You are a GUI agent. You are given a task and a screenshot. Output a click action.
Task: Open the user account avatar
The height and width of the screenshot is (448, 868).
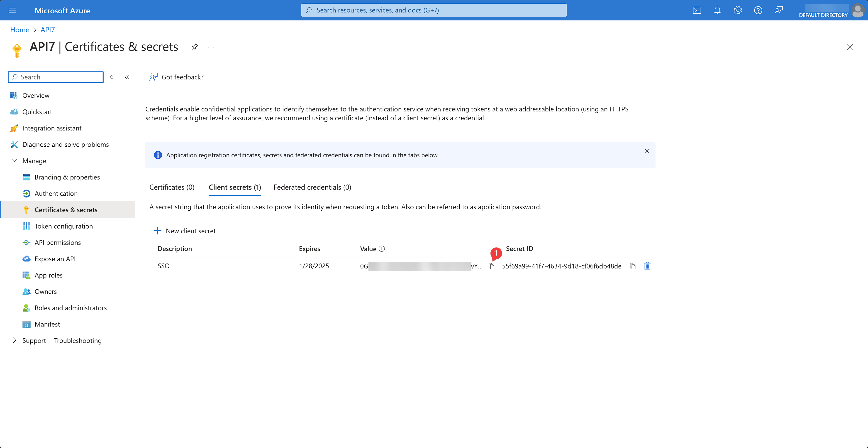(858, 10)
